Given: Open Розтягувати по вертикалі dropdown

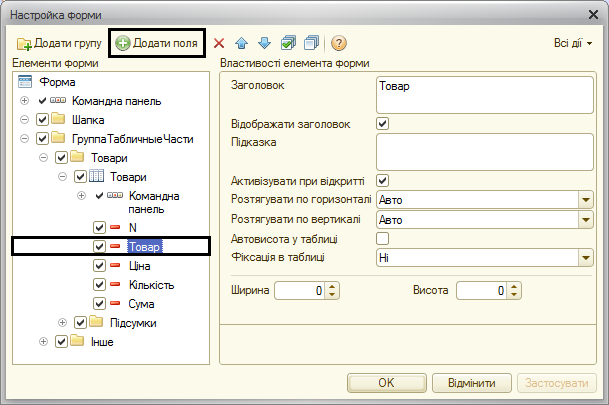Looking at the screenshot, I should click(586, 220).
